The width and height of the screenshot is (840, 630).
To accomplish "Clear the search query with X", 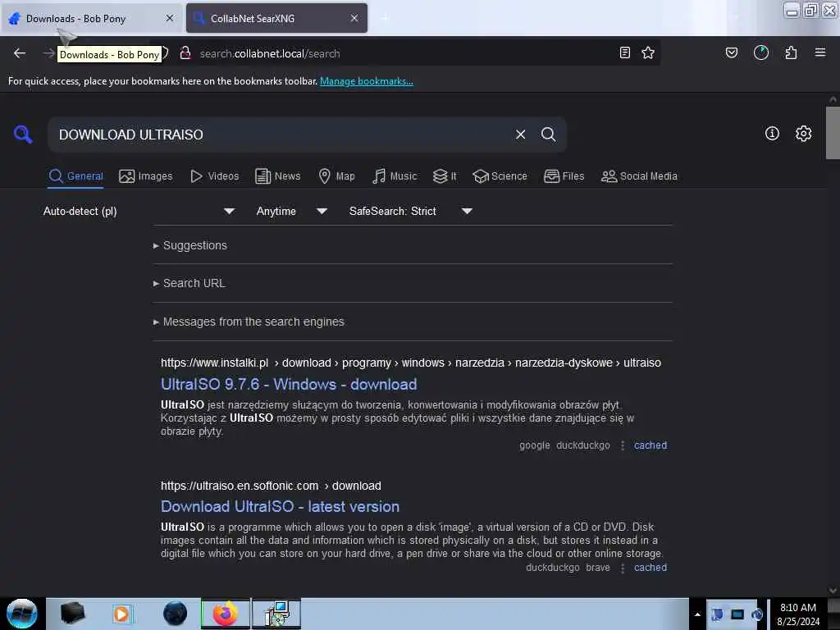I will [520, 135].
